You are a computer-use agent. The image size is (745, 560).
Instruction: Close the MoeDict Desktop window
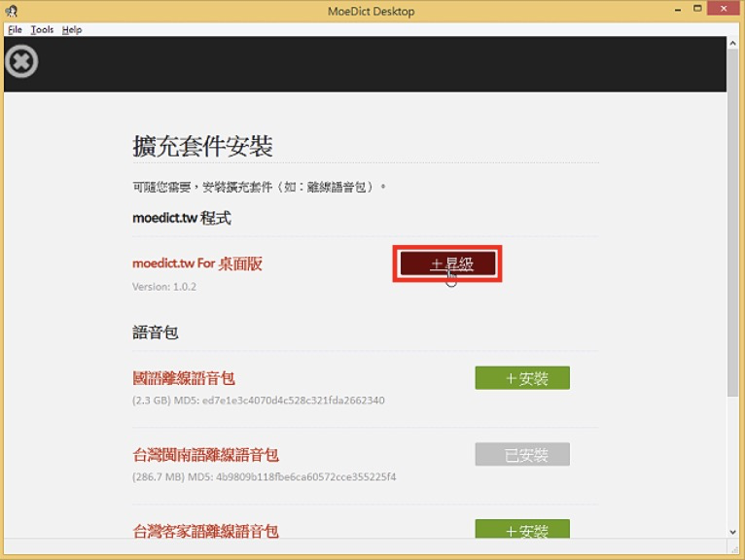(x=724, y=9)
